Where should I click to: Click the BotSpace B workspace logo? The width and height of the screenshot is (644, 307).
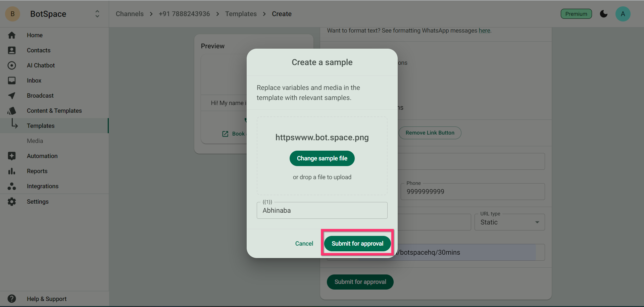(x=13, y=14)
